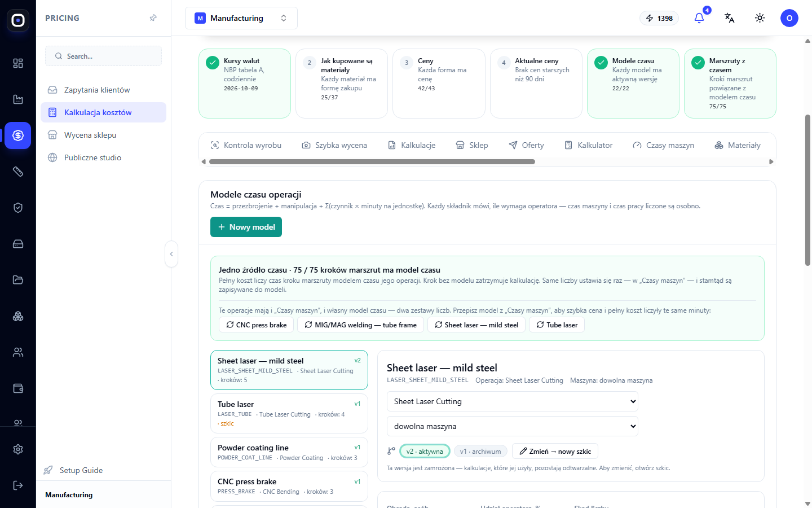Expand the dowolna maszyna machine dropdown
812x508 pixels.
point(513,426)
